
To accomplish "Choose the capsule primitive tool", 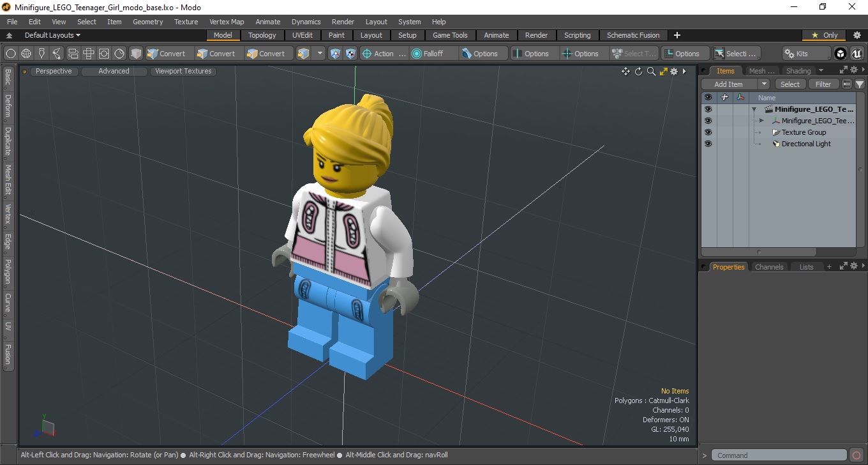I will 73,54.
